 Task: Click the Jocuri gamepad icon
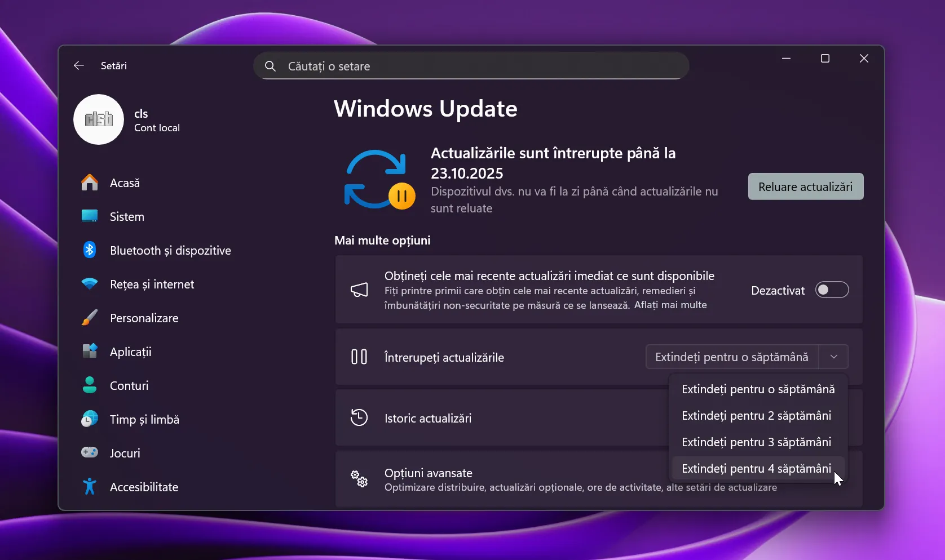click(90, 453)
